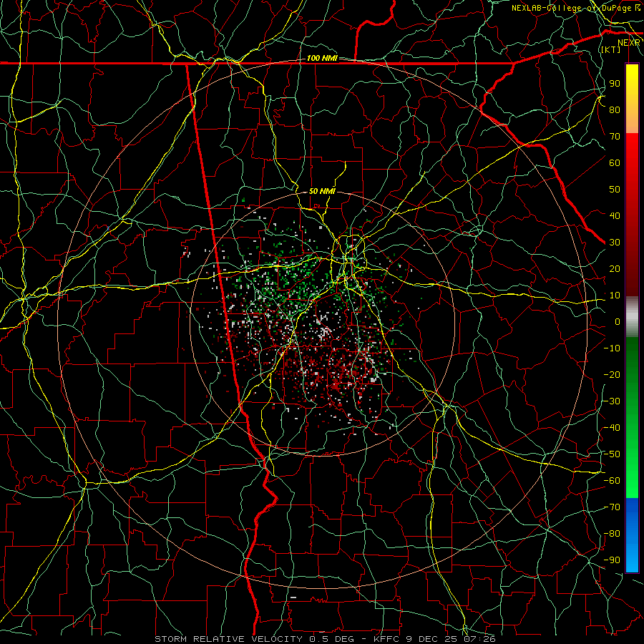The height and width of the screenshot is (644, 644).
Task: Click the positive 20 knots scale label
Action: [615, 269]
